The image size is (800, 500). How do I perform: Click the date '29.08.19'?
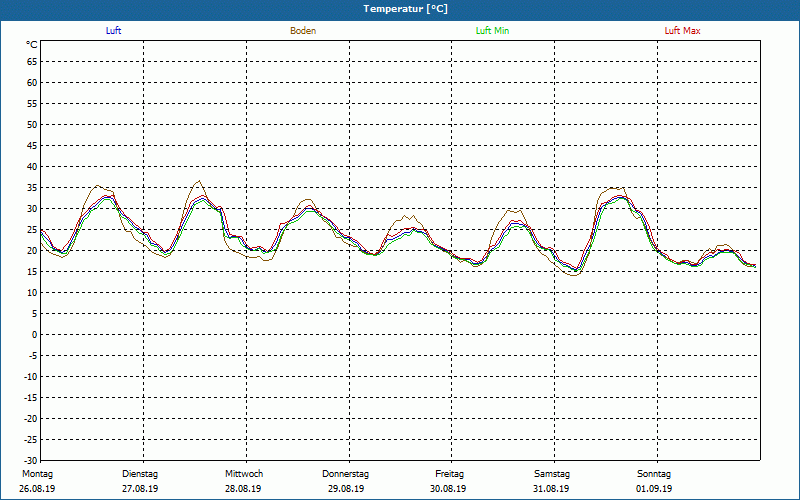click(346, 489)
